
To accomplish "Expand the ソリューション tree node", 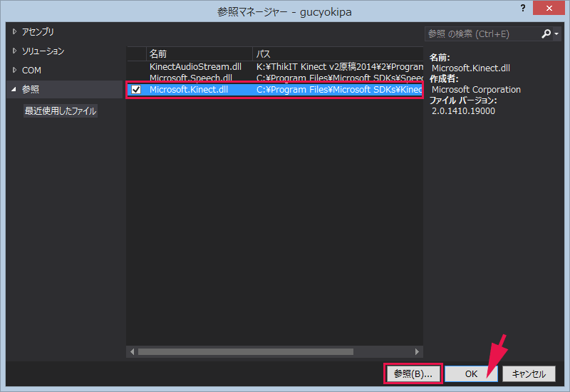I will 14,51.
